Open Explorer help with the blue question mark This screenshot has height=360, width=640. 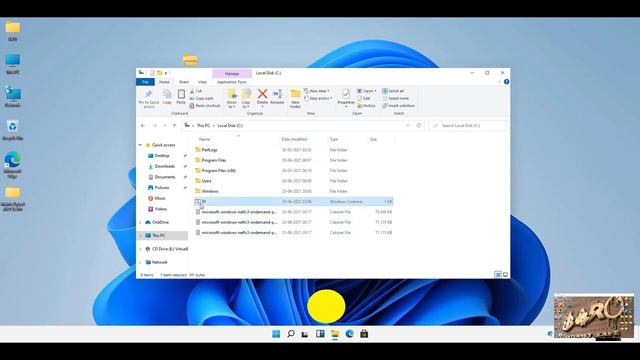click(x=506, y=82)
